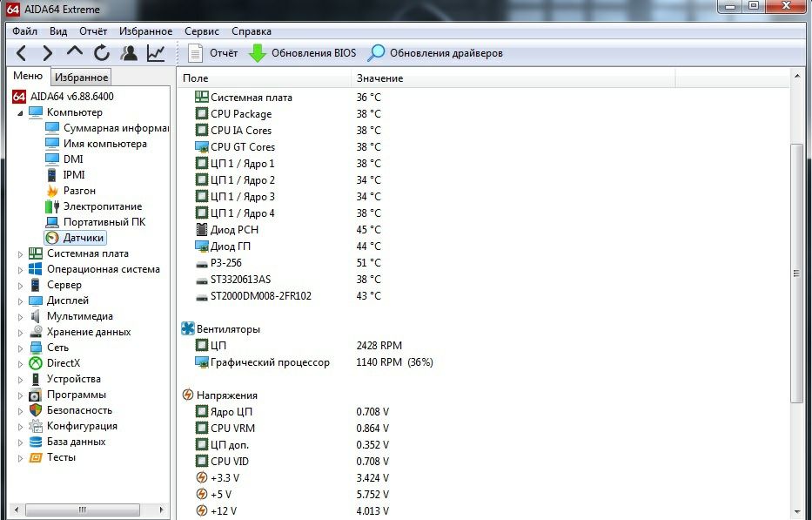
Task: Sort by the Поле column header
Action: [264, 78]
